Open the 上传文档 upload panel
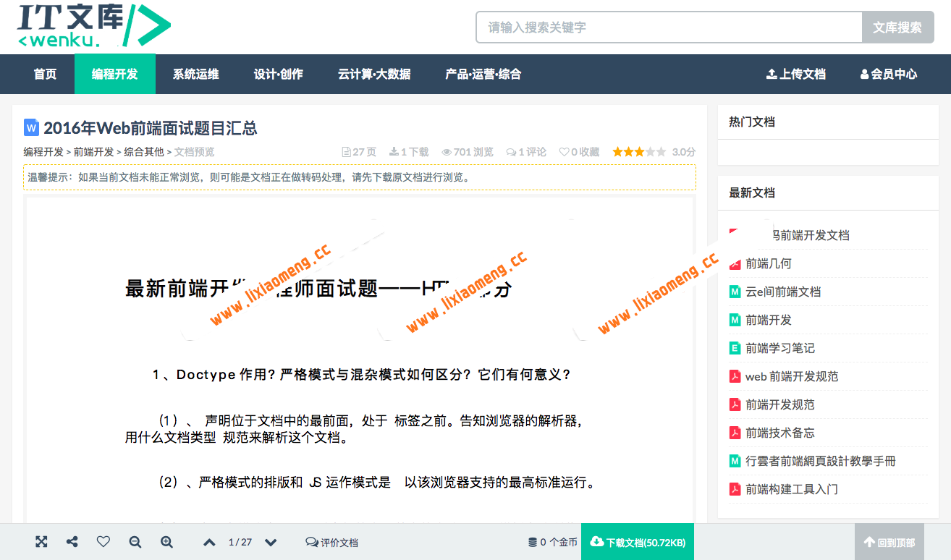The height and width of the screenshot is (560, 951). (x=795, y=74)
